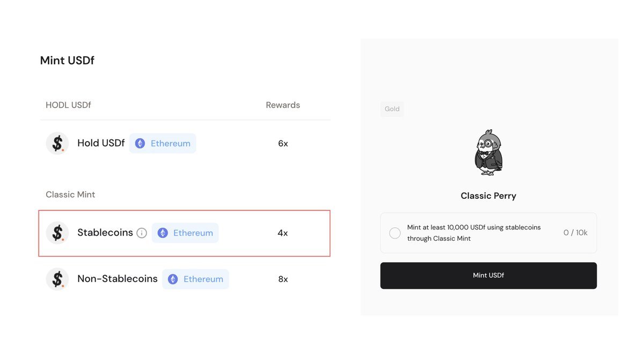The height and width of the screenshot is (357, 644).
Task: Select the Stablecoins classic mint row
Action: [x=184, y=233]
